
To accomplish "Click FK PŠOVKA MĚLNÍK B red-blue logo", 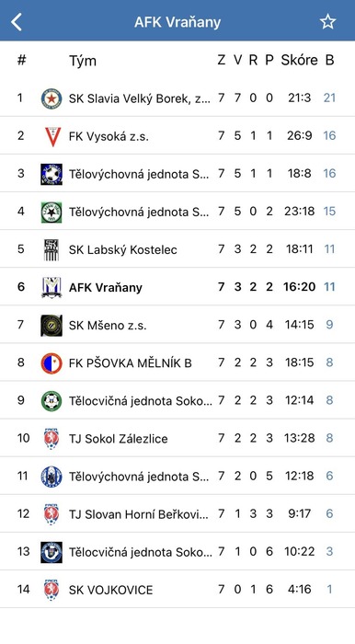I will [x=52, y=363].
